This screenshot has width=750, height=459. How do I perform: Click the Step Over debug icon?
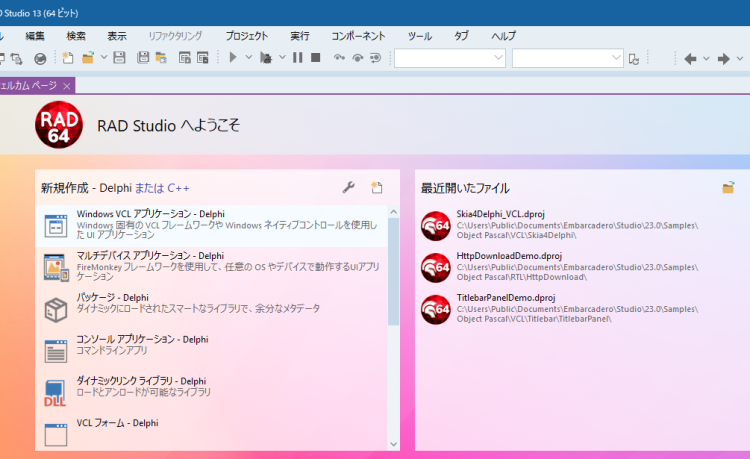tap(357, 58)
